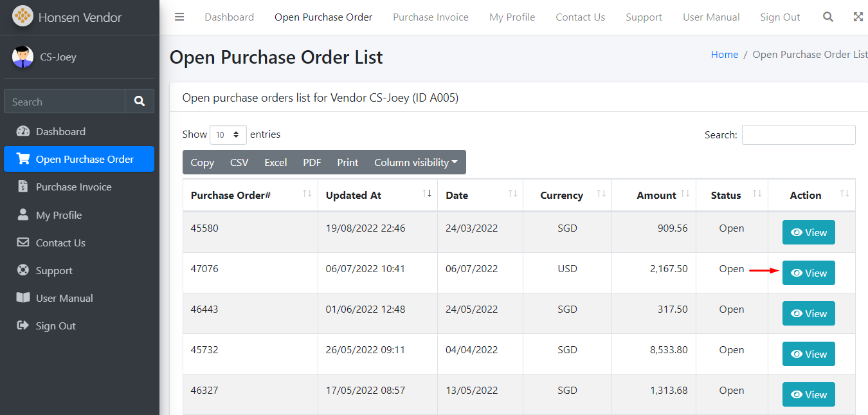
Task: Sign out using the sidebar link
Action: pyautogui.click(x=55, y=326)
